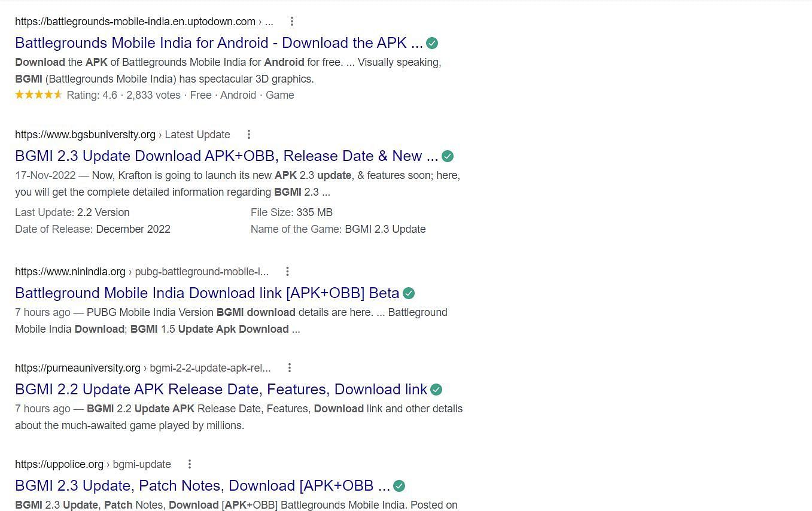
Task: Open the three-dot menu for the bgsbuniversity.org result
Action: [248, 135]
